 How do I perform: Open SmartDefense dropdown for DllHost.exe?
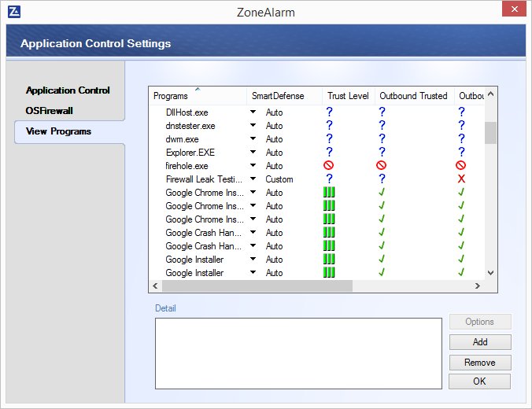pos(253,112)
